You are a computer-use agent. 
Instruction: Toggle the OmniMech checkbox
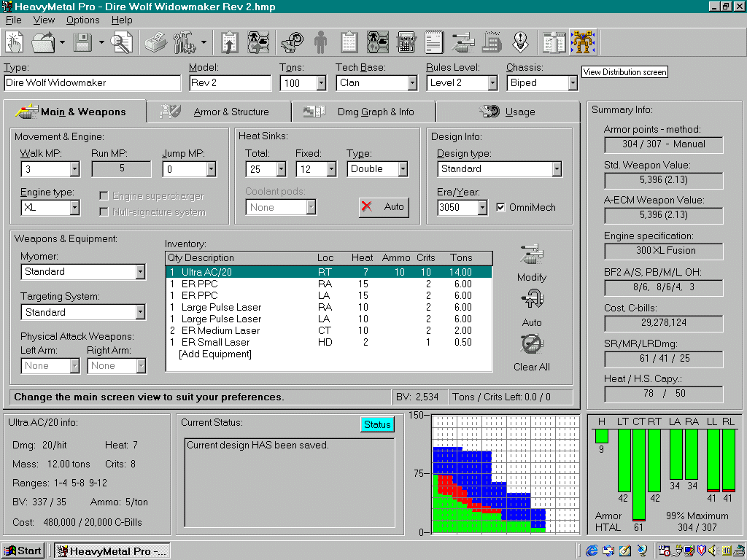pos(500,207)
